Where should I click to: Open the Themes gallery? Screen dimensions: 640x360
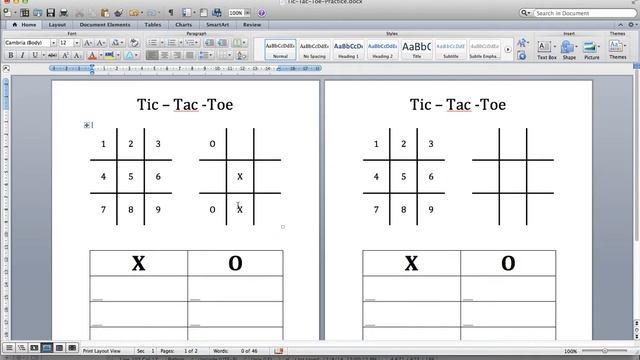click(x=618, y=49)
